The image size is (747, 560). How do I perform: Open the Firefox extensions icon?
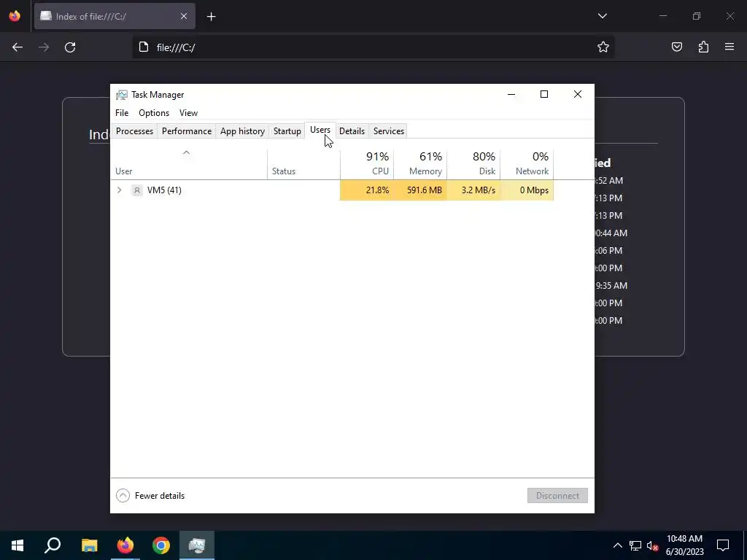tap(703, 47)
